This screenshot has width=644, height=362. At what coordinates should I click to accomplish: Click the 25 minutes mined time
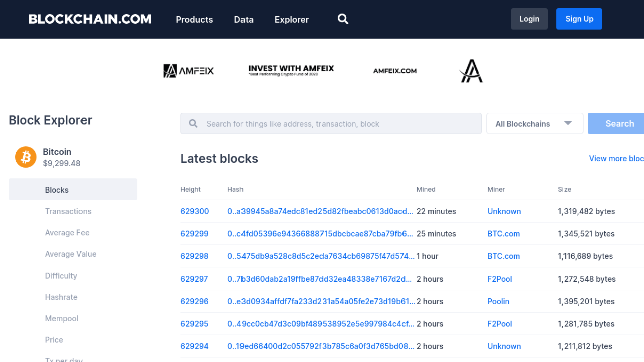pyautogui.click(x=436, y=234)
